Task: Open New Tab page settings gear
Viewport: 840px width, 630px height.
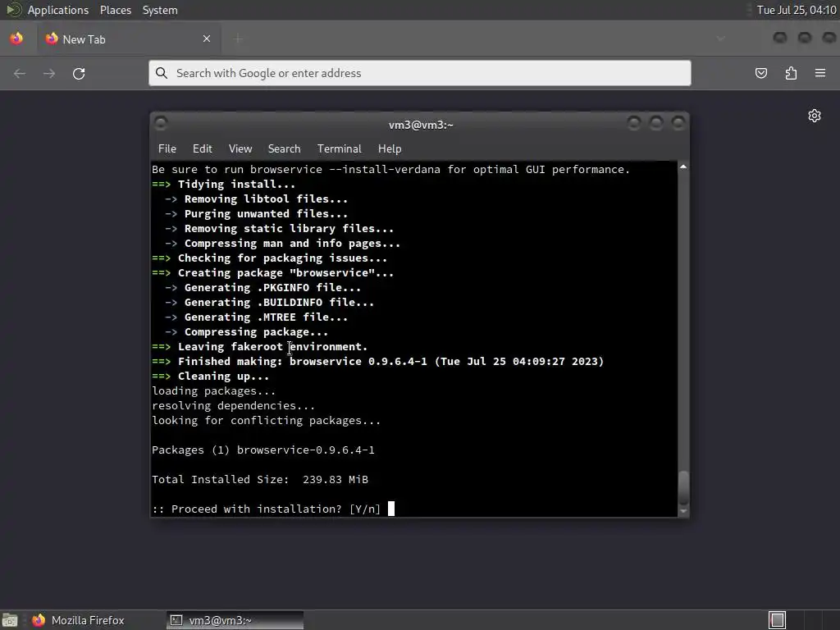Action: click(x=815, y=116)
